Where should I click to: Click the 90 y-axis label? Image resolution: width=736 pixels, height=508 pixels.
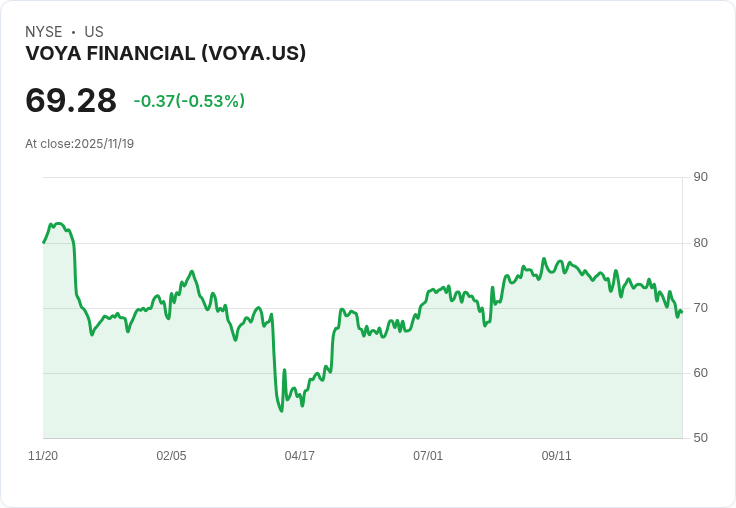coord(700,177)
